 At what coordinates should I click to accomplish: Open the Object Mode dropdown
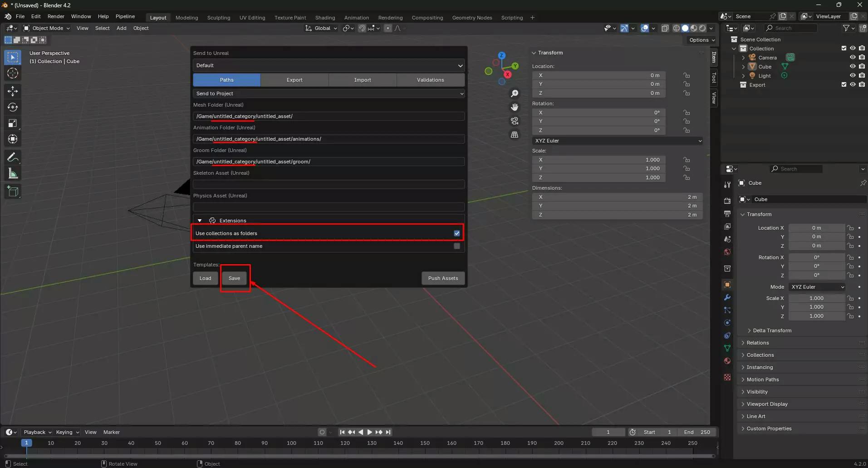tap(46, 28)
